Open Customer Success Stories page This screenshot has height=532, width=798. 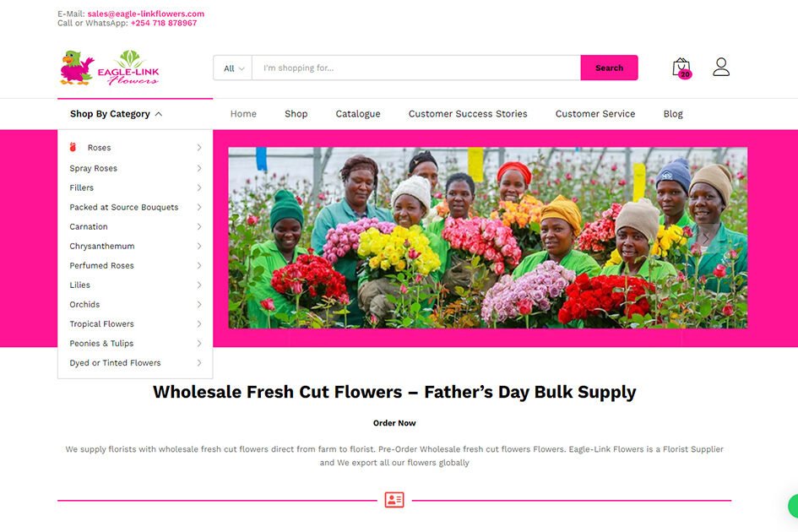click(468, 114)
